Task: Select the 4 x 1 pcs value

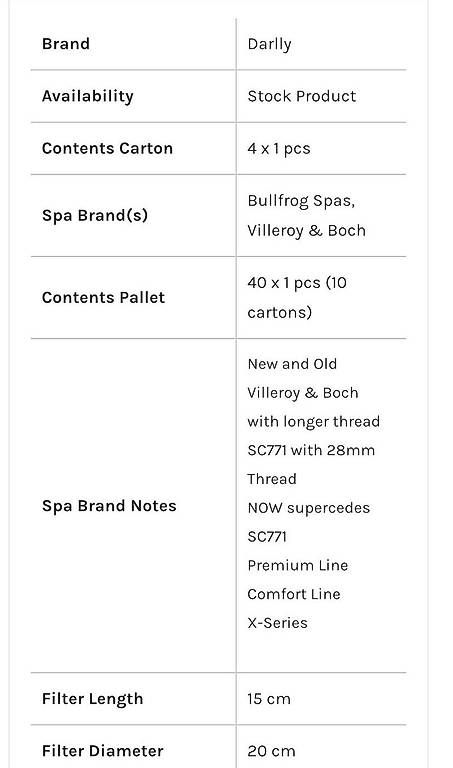Action: pos(279,148)
